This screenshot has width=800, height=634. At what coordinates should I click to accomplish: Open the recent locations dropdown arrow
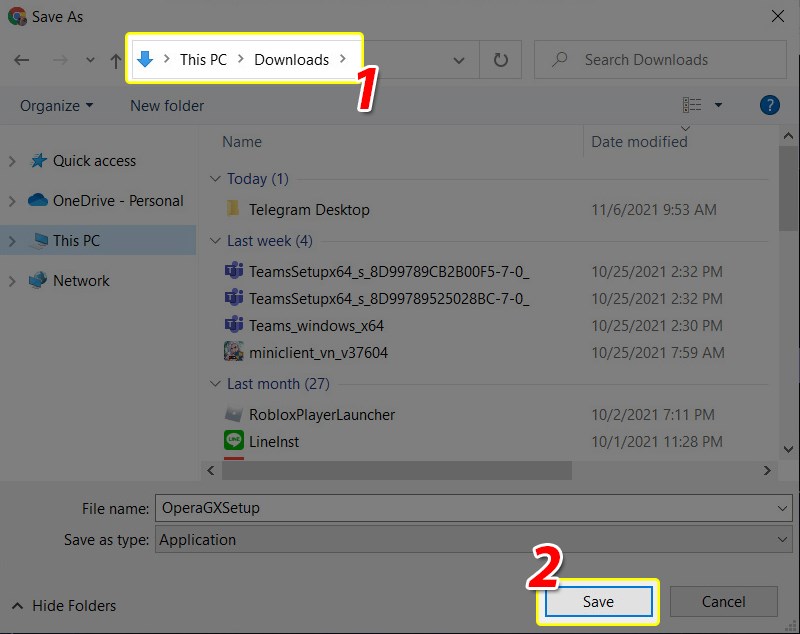[x=90, y=60]
